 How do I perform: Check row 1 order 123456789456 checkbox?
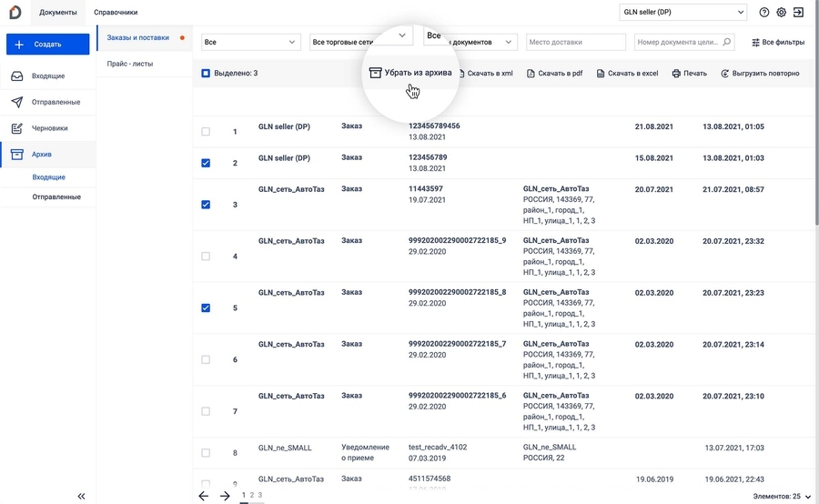[206, 132]
